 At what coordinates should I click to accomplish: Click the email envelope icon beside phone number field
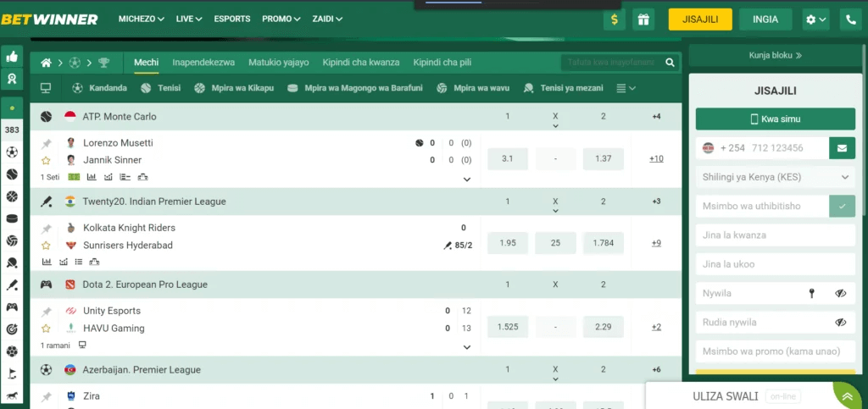(x=842, y=148)
